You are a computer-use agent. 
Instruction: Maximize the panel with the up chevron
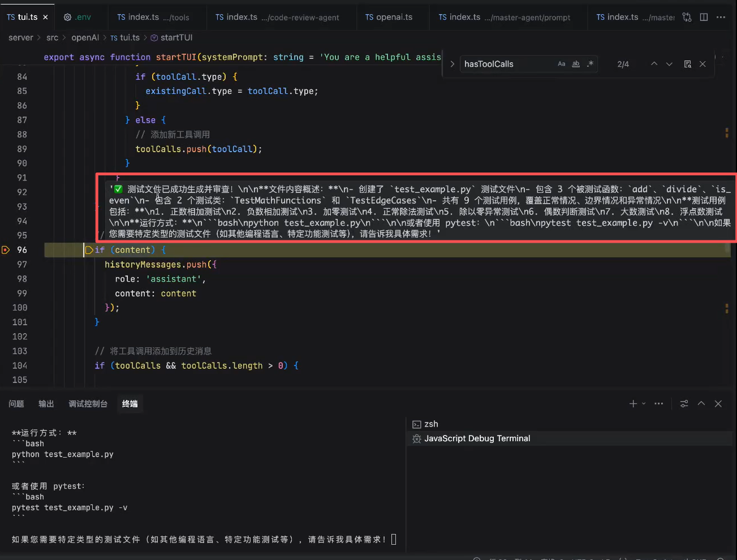(x=701, y=403)
